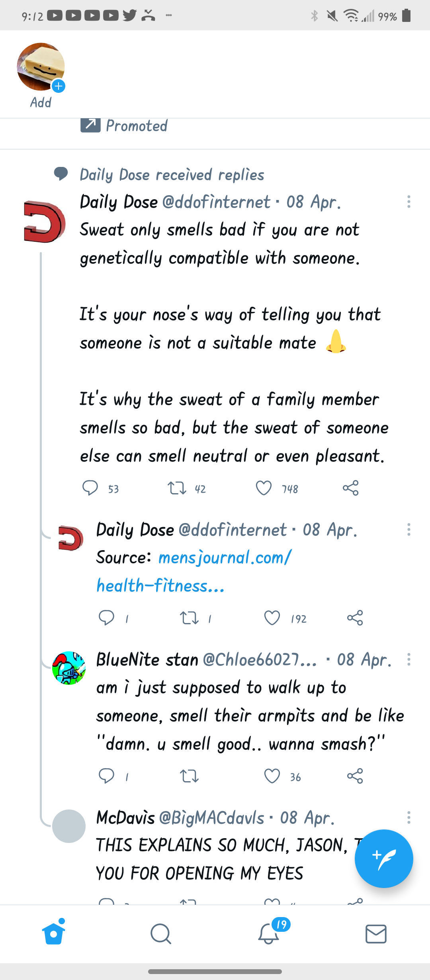Open options menu for main Daily Dose tweet
This screenshot has height=980, width=430.
pyautogui.click(x=408, y=202)
